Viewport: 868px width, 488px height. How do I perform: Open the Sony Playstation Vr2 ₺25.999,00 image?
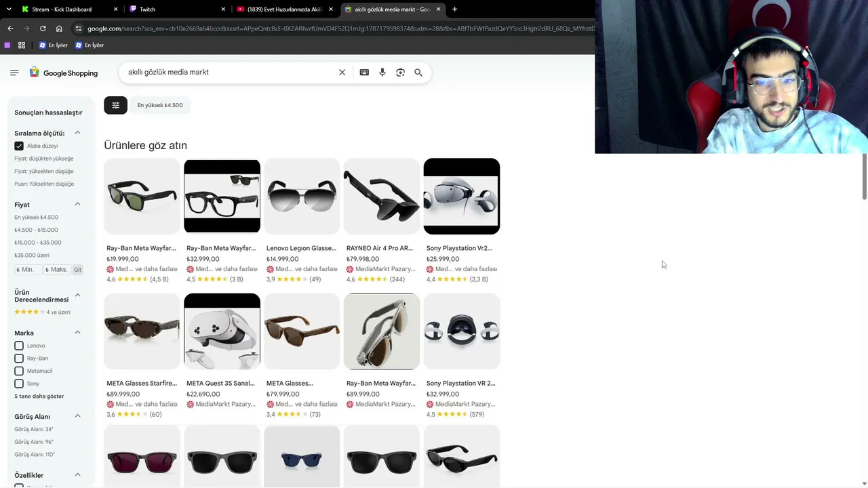pyautogui.click(x=462, y=196)
